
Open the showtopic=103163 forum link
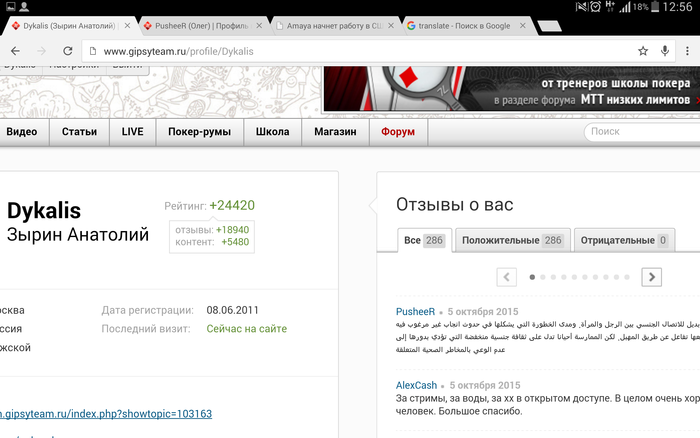pos(106,414)
